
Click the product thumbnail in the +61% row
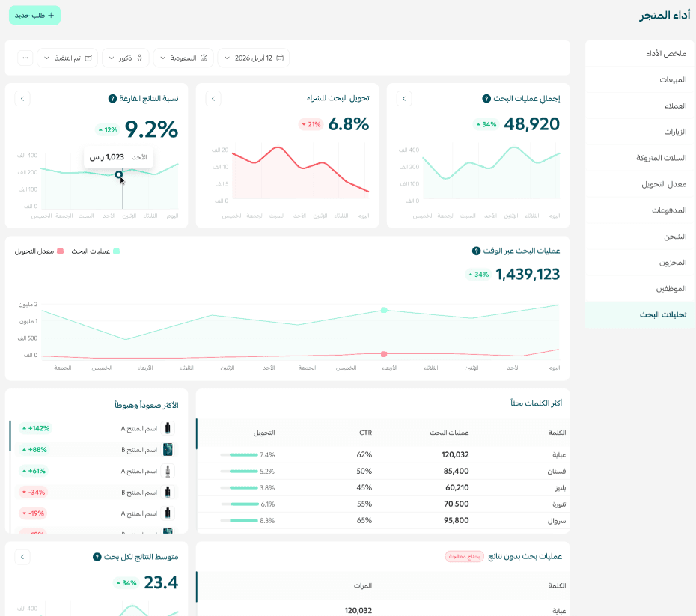pyautogui.click(x=168, y=471)
